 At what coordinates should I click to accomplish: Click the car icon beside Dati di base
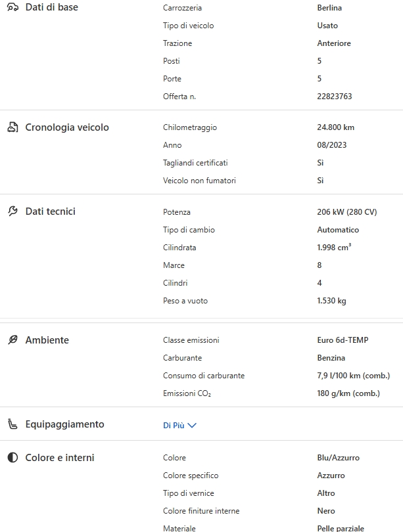(x=12, y=7)
